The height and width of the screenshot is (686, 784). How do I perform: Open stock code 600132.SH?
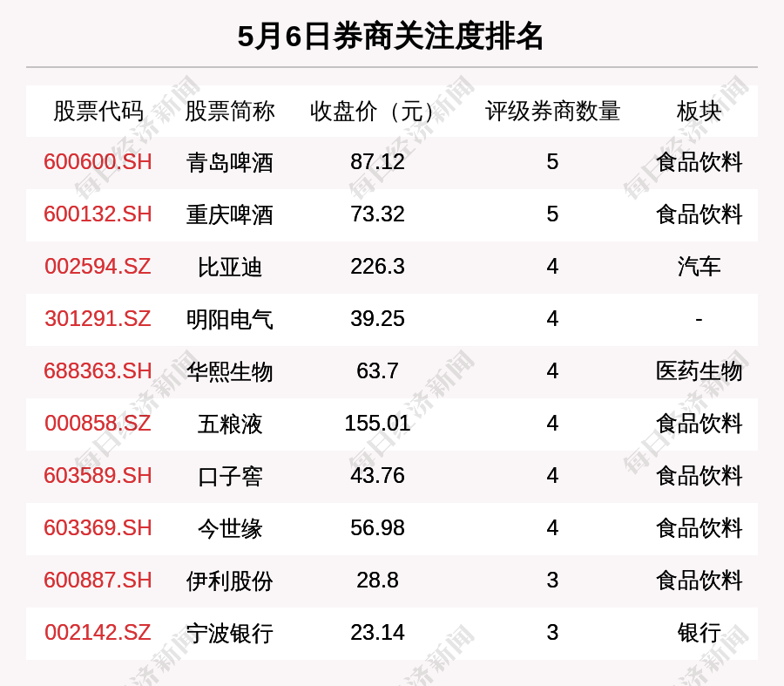[x=98, y=214]
